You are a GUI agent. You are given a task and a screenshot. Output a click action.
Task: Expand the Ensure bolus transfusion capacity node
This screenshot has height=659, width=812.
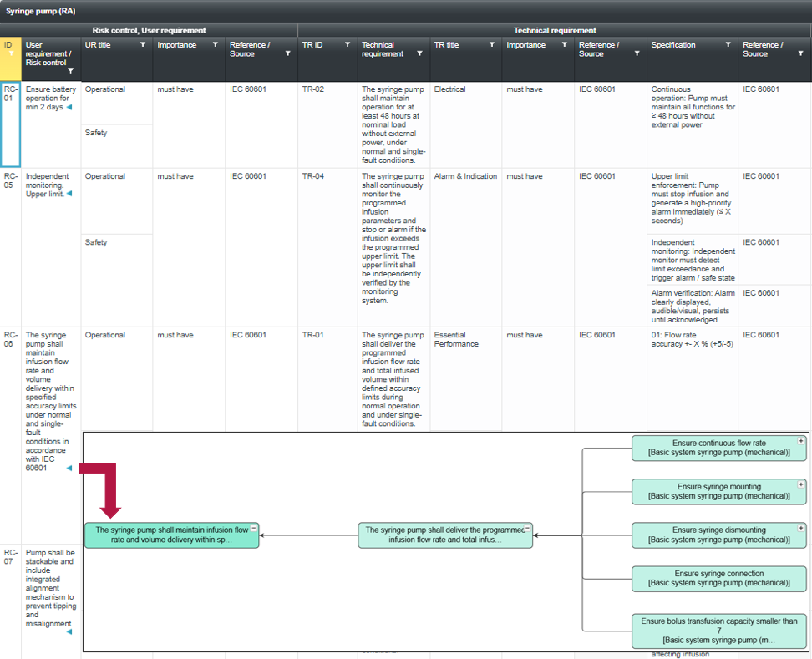tap(799, 621)
